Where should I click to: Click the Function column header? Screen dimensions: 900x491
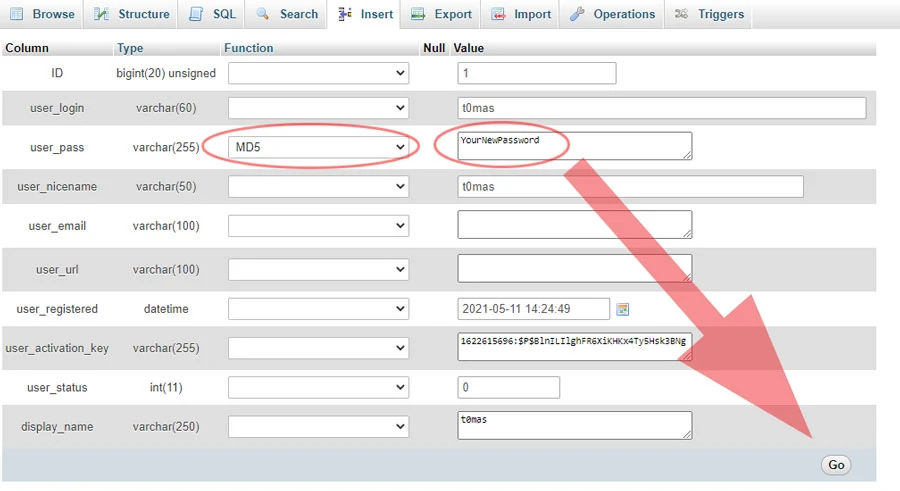[249, 48]
